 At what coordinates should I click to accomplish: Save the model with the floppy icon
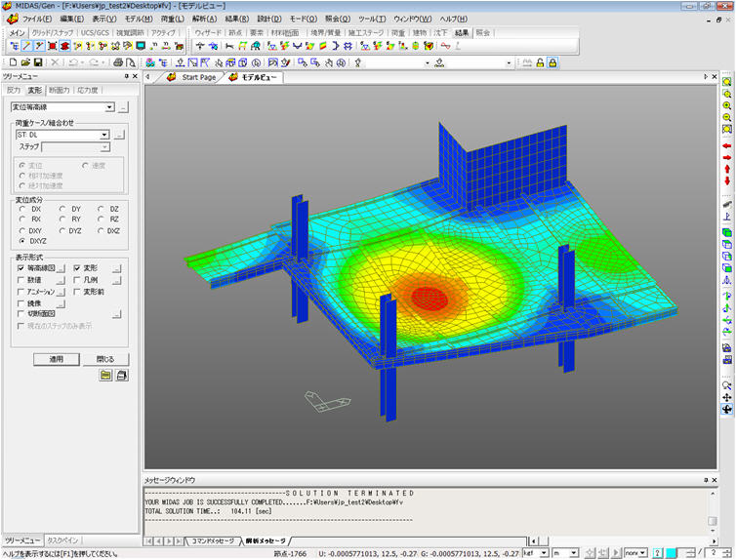pos(38,62)
